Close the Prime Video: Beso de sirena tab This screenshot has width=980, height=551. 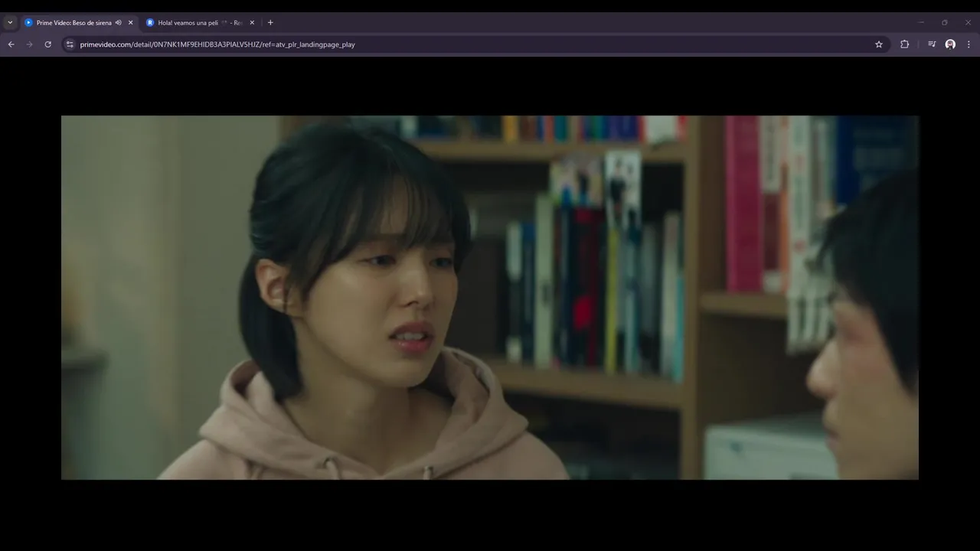click(130, 23)
